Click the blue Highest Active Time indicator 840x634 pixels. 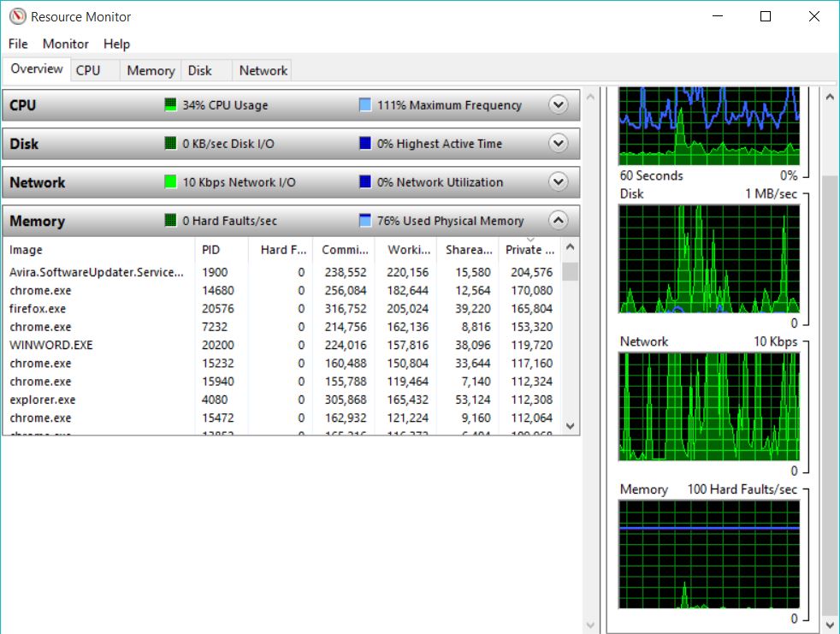(x=364, y=143)
